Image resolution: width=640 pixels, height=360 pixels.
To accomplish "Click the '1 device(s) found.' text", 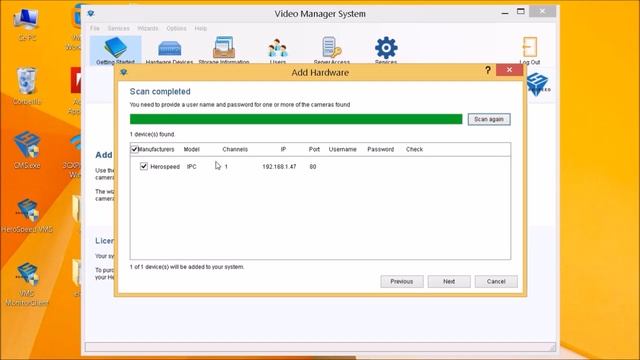I will pyautogui.click(x=152, y=134).
